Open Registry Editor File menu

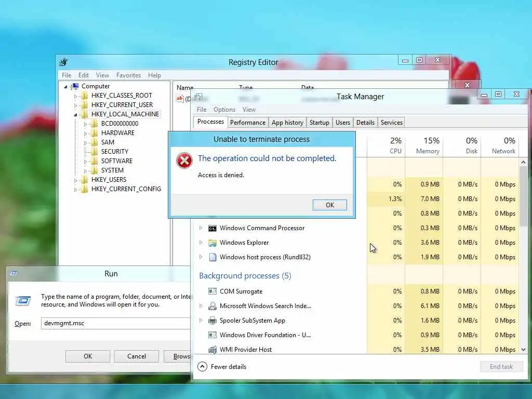66,75
